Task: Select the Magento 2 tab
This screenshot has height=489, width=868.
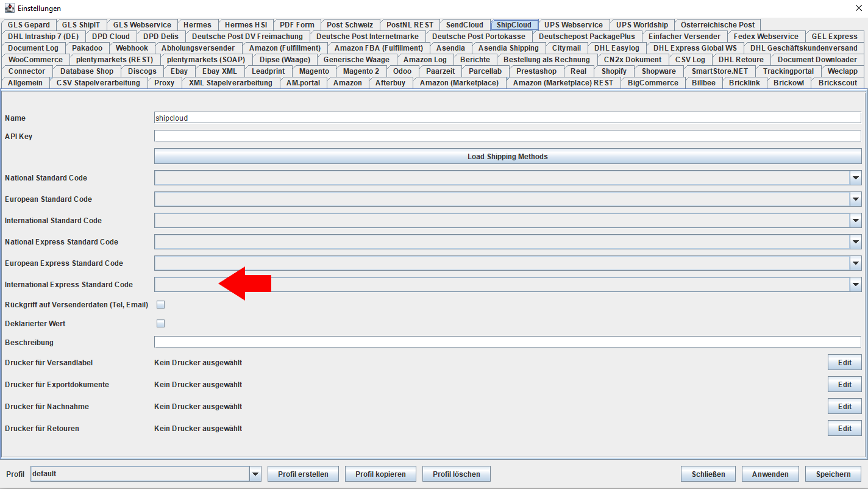Action: (x=361, y=71)
